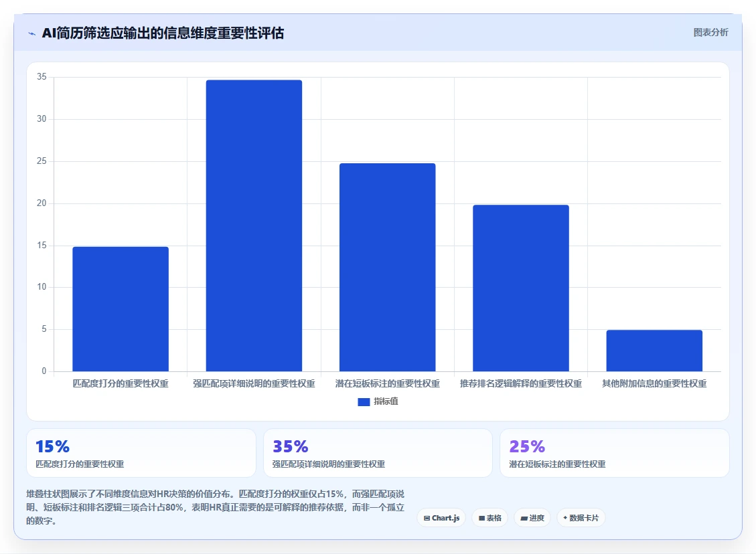The height and width of the screenshot is (554, 756).
Task: Click the x-axis label 强匹配项详细说明的重要性权重
Action: (x=254, y=383)
